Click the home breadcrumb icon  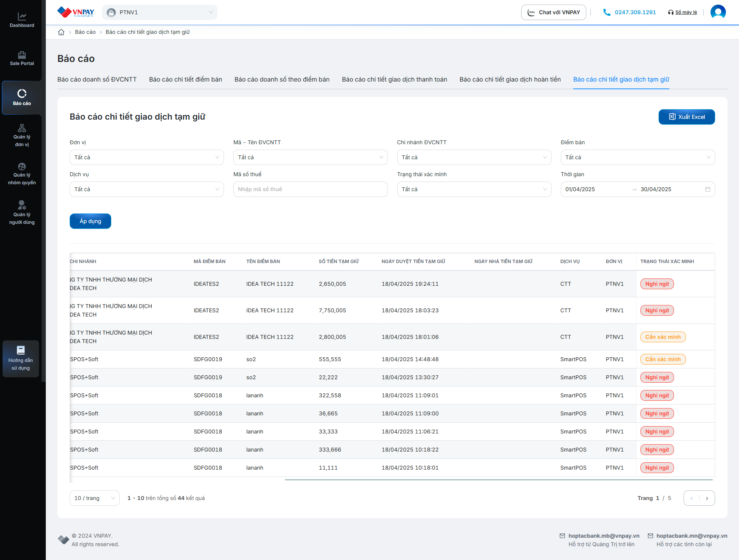(61, 32)
